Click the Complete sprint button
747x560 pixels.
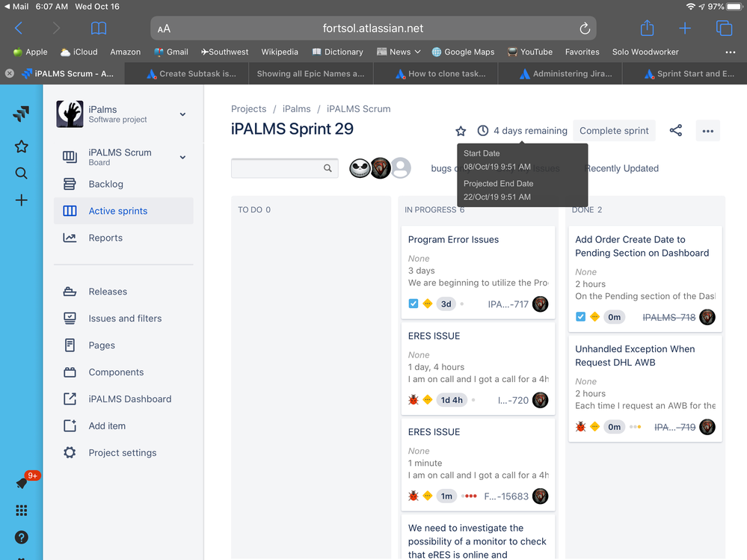614,131
